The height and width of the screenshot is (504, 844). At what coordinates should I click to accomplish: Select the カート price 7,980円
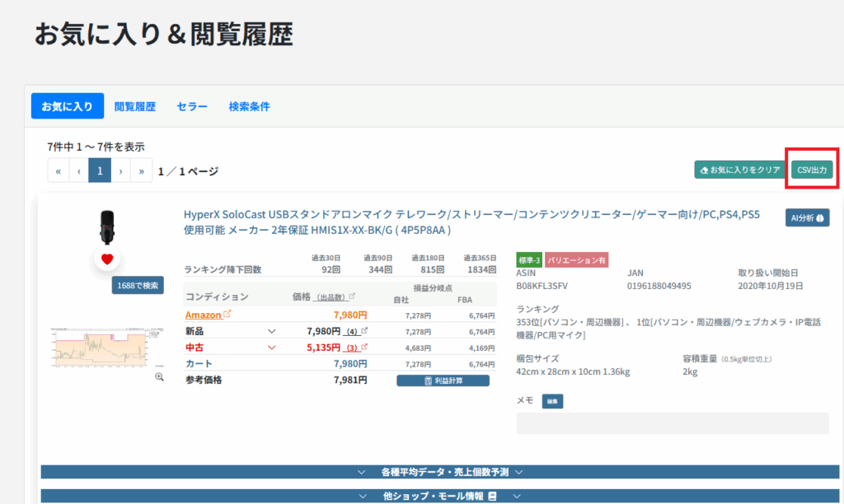coord(349,364)
